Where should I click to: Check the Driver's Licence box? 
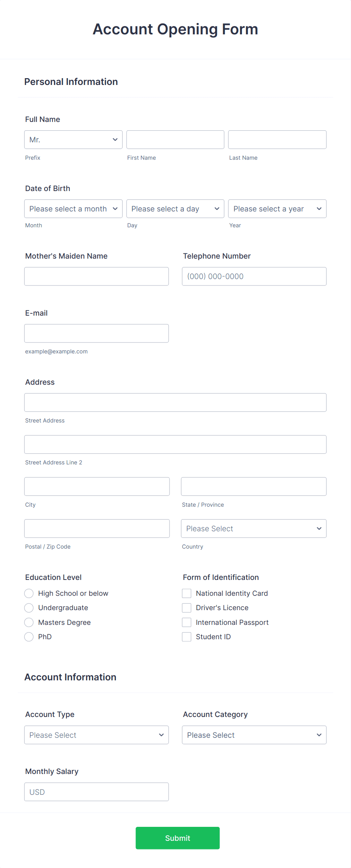(x=186, y=607)
